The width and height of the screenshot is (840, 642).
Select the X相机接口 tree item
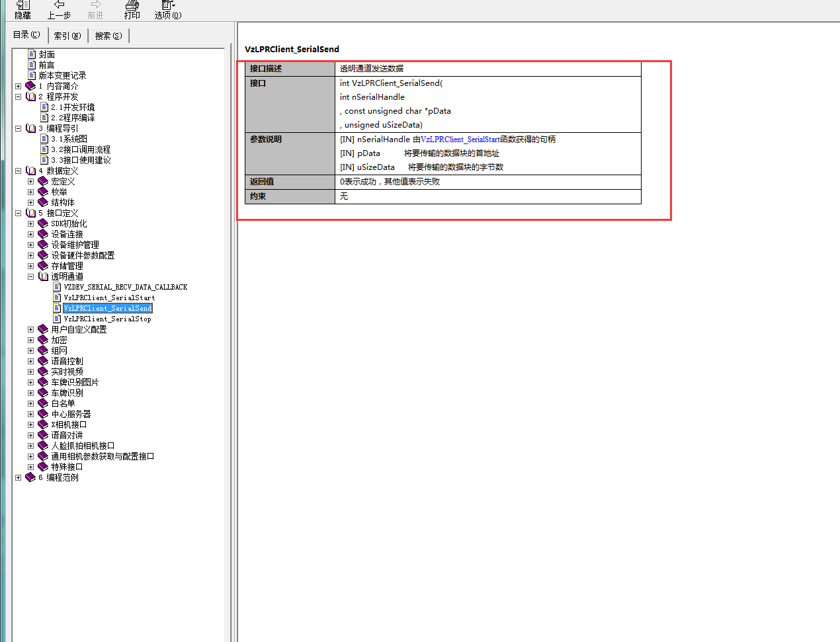click(69, 424)
